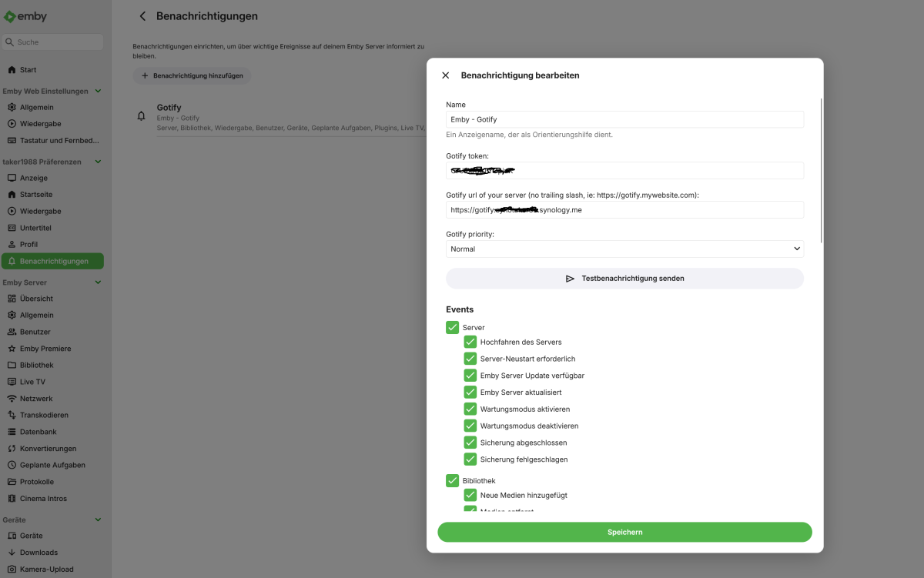
Task: Open Benachrichtigungen in the sidebar
Action: tap(52, 261)
